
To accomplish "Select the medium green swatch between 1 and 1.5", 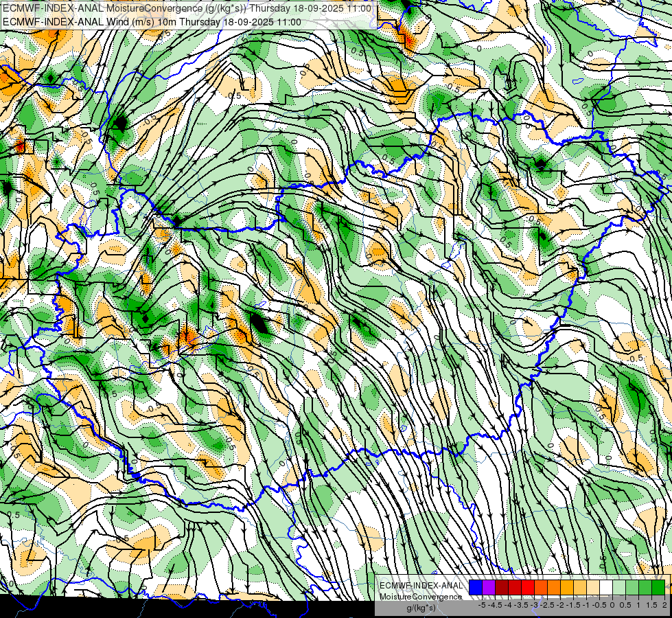I will point(645,587).
